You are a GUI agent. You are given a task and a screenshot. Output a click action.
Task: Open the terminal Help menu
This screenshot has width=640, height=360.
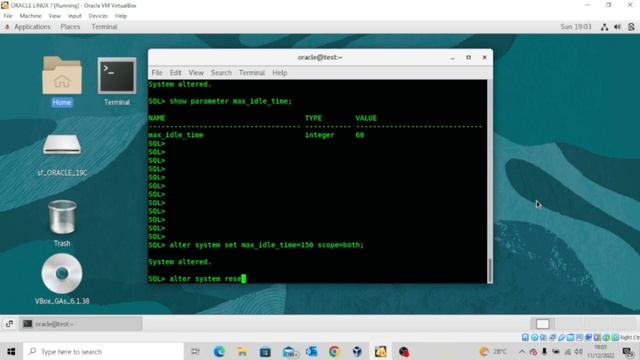point(280,73)
